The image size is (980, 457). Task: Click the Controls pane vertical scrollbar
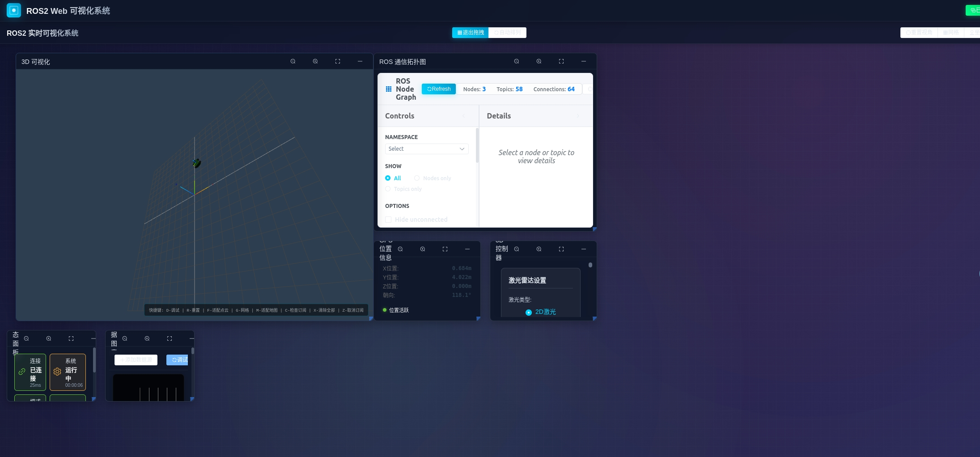477,146
